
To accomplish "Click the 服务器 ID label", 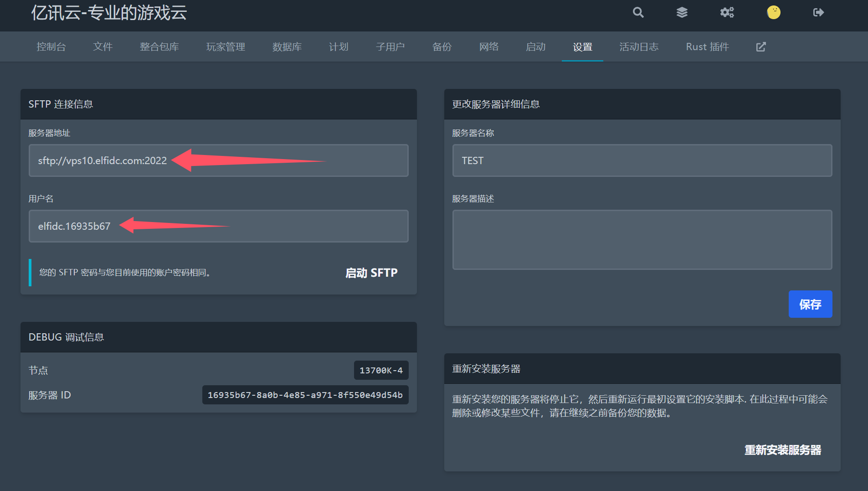I will (50, 395).
